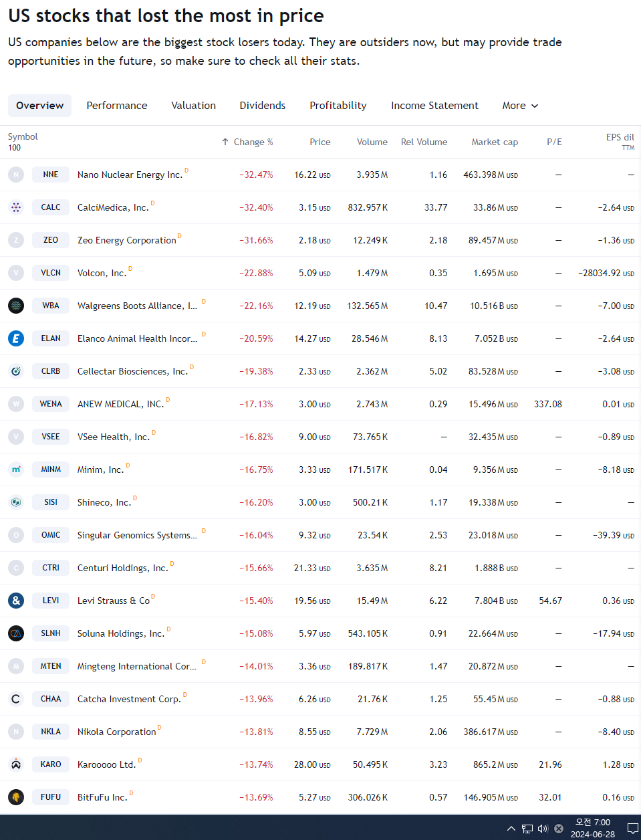
Task: Sort by the Change % column header
Action: (x=253, y=142)
